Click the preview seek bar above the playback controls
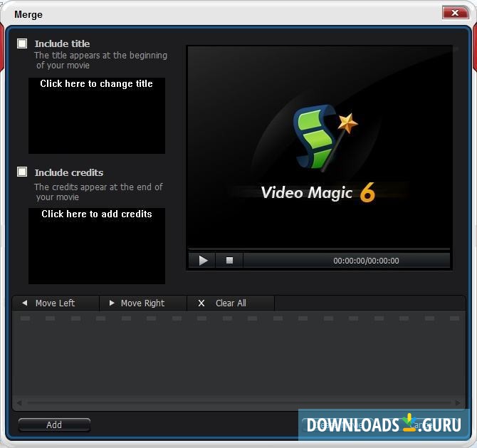This screenshot has width=477, height=448. [x=319, y=249]
